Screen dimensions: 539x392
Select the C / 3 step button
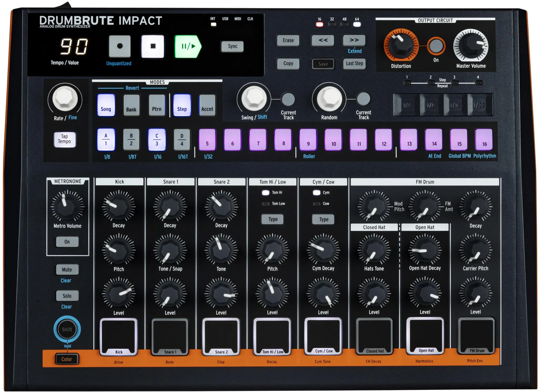157,139
